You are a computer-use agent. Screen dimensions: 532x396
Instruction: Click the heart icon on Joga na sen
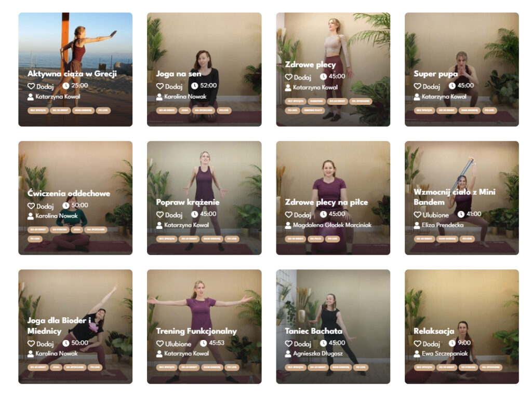[x=160, y=87]
